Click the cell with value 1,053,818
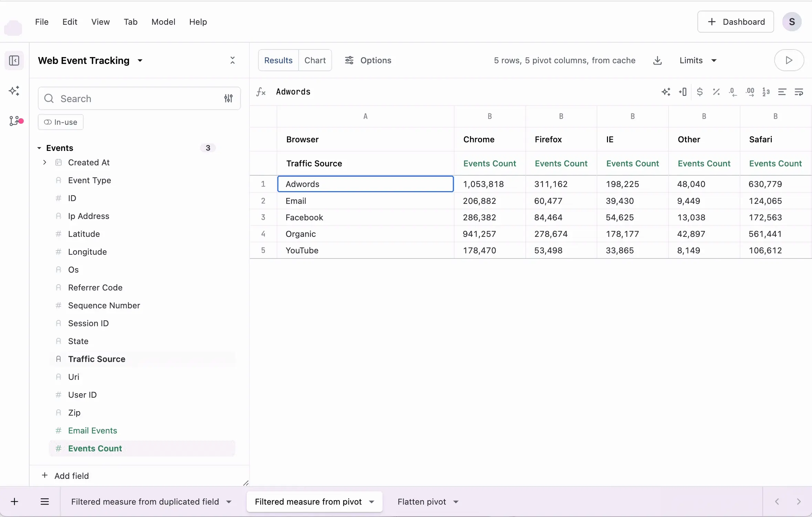The image size is (812, 517). click(490, 184)
